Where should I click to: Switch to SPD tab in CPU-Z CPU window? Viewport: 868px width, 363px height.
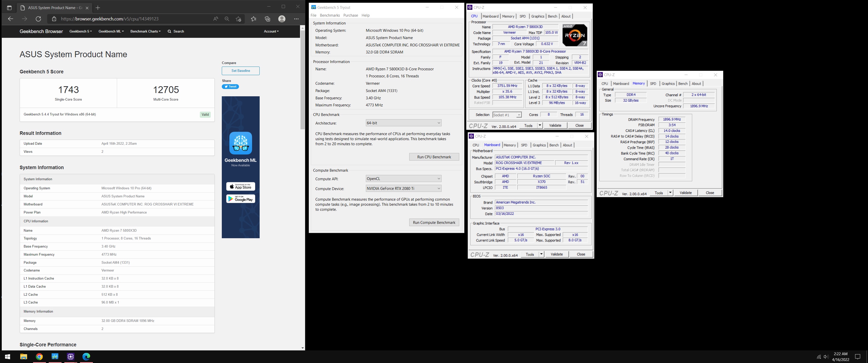(x=522, y=16)
